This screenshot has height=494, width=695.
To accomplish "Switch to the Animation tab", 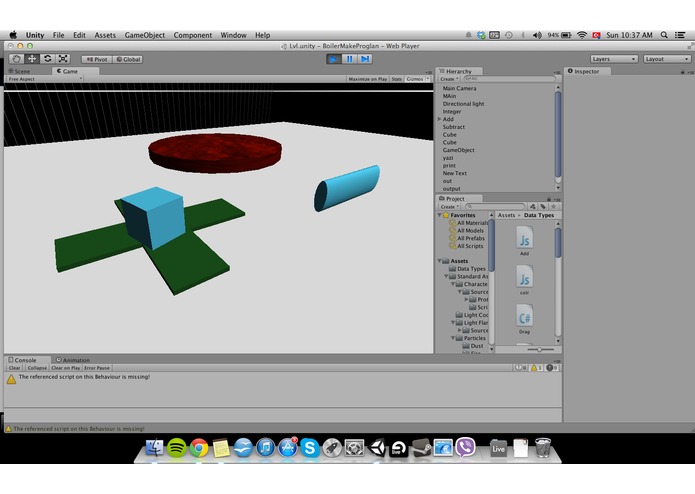I will [x=73, y=360].
